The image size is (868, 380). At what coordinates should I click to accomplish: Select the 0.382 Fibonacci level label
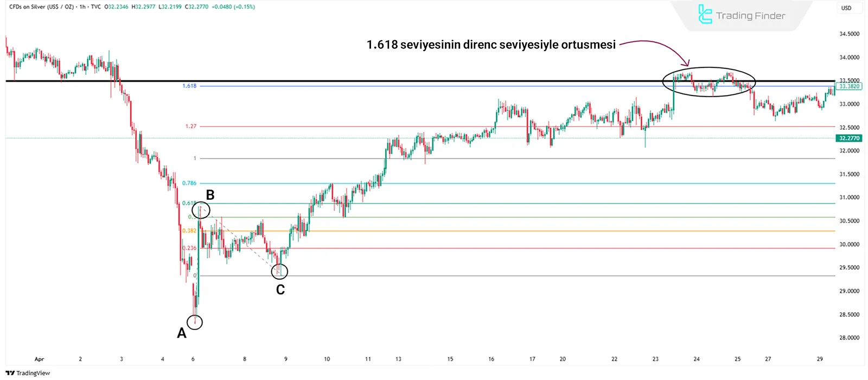189,231
